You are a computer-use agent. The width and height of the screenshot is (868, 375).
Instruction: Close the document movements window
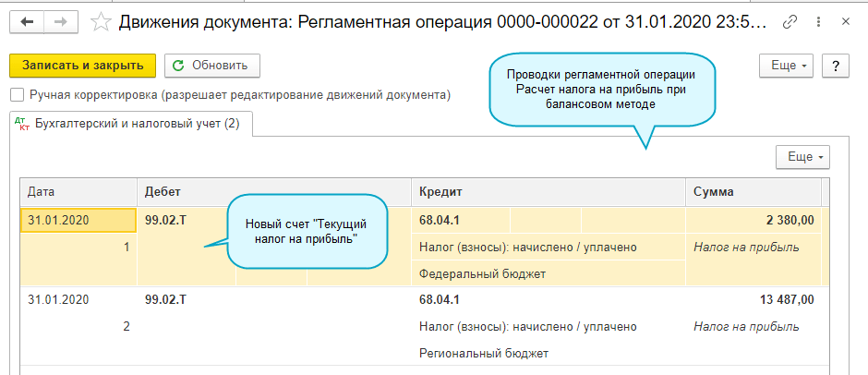tap(848, 22)
